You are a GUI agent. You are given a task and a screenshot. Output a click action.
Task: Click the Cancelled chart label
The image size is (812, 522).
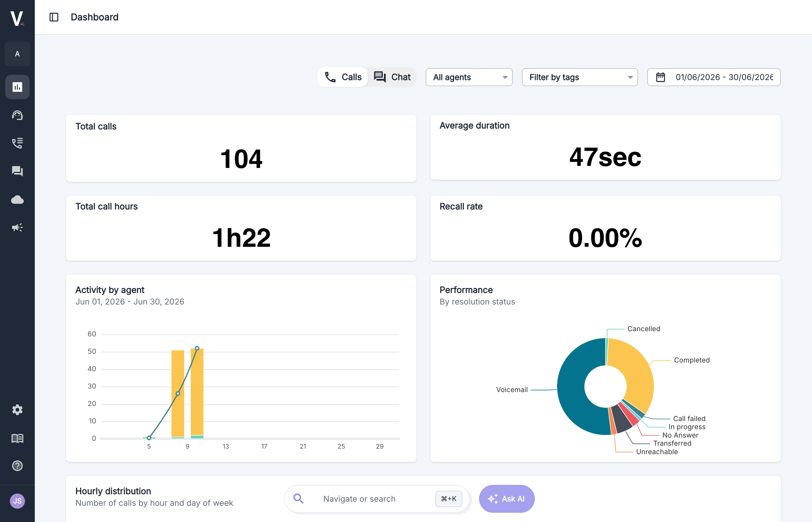tap(644, 329)
